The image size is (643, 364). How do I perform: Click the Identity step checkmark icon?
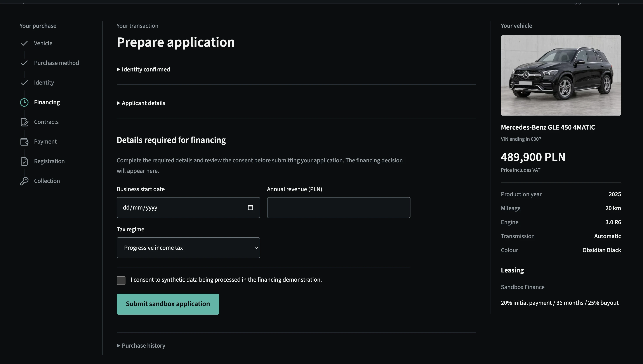click(x=24, y=83)
